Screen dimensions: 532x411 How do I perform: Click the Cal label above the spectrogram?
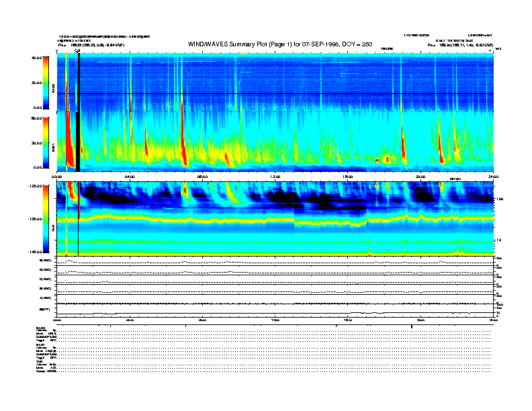pyautogui.click(x=77, y=51)
